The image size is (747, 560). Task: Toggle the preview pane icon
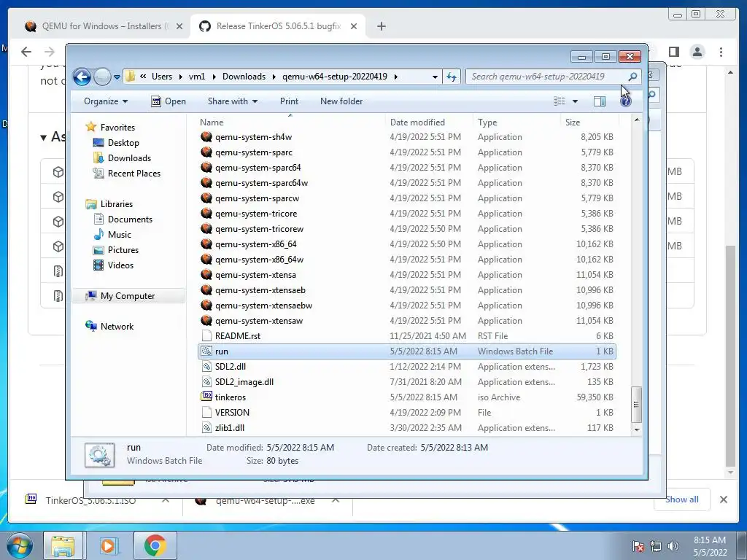pyautogui.click(x=600, y=101)
